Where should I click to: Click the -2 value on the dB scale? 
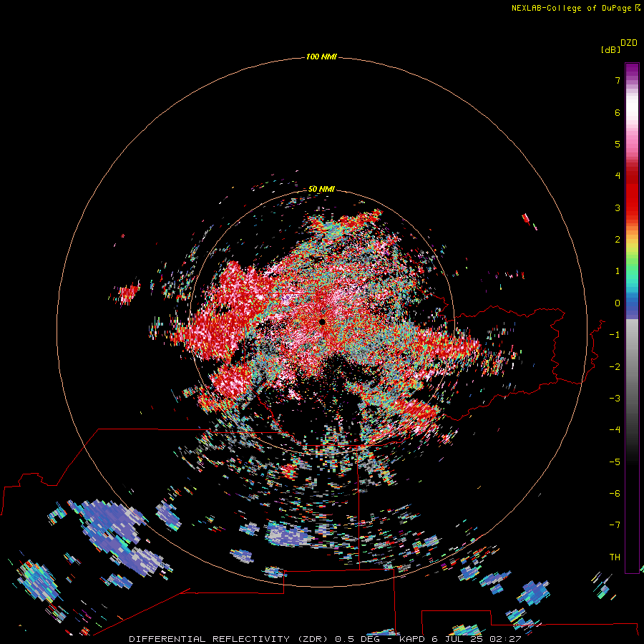point(615,367)
